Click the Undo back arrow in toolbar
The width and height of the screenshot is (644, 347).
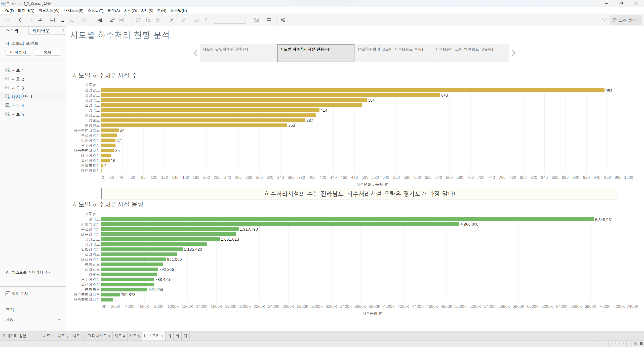(21, 20)
